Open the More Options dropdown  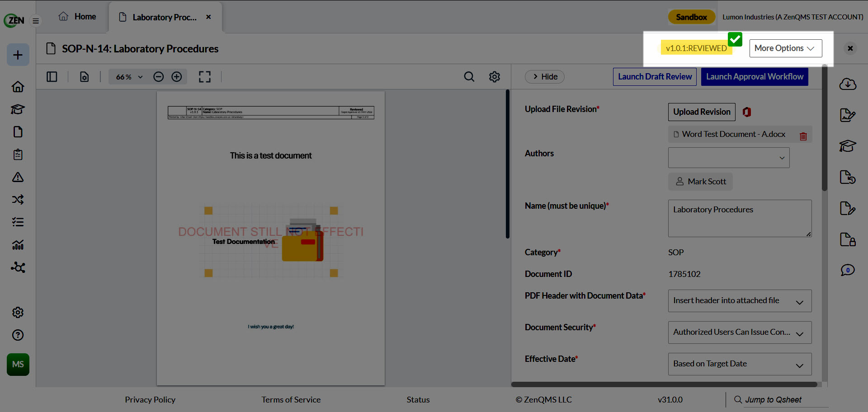[785, 48]
